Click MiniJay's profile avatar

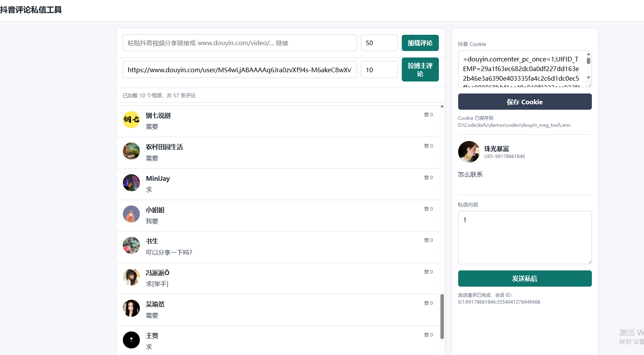[131, 183]
